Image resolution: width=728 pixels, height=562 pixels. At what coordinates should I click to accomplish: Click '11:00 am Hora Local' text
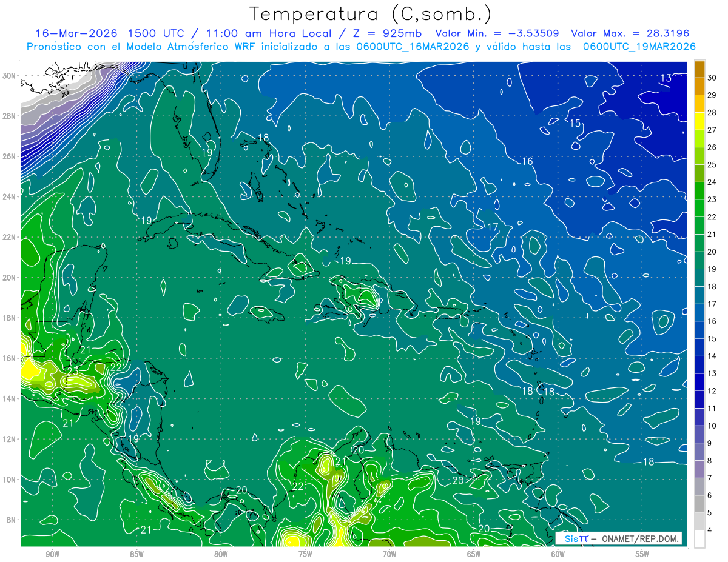pyautogui.click(x=272, y=33)
